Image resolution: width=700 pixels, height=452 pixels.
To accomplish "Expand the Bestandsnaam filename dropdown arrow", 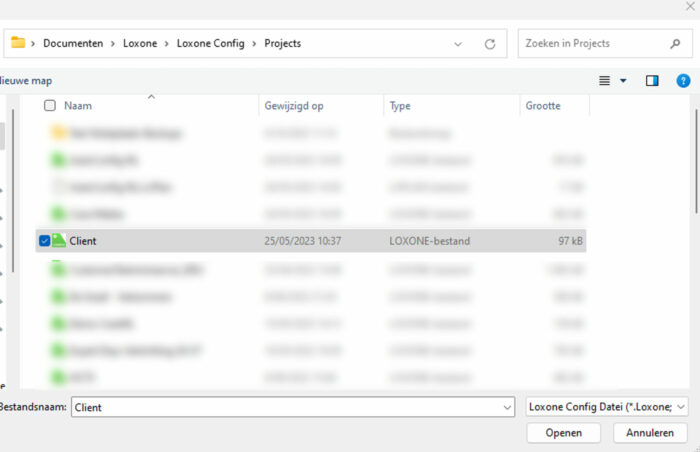I will click(x=508, y=407).
